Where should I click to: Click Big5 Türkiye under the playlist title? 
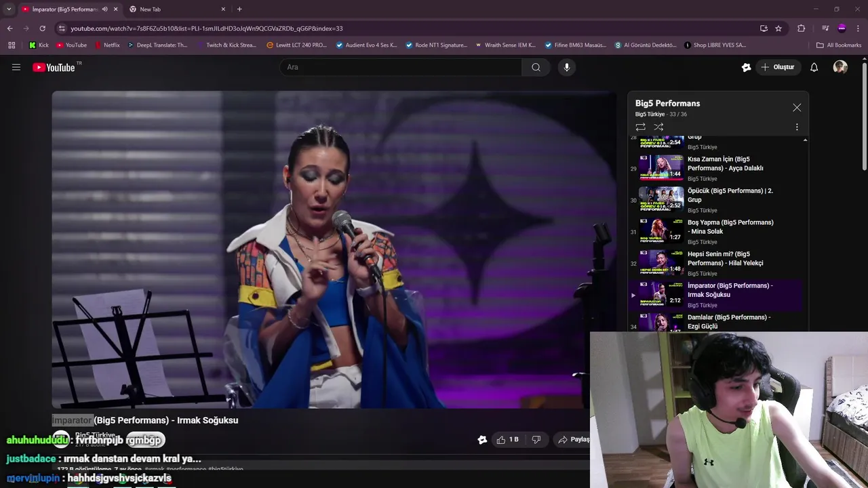pos(650,115)
